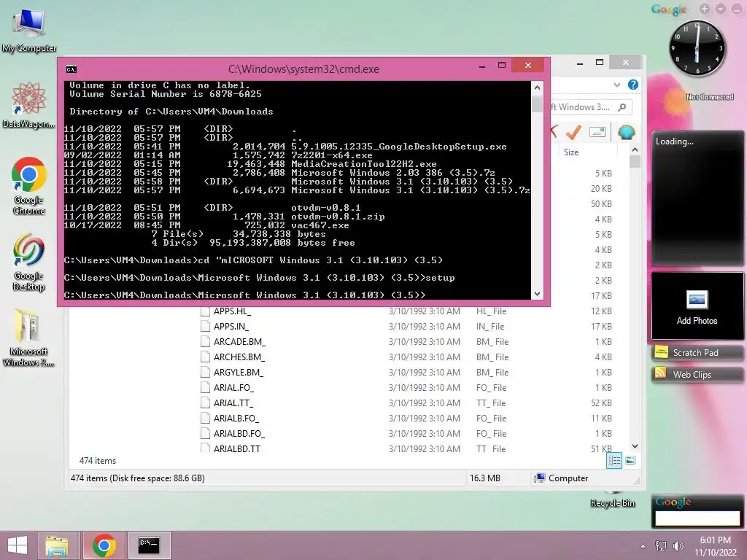Open File Explorer from the taskbar

57,545
